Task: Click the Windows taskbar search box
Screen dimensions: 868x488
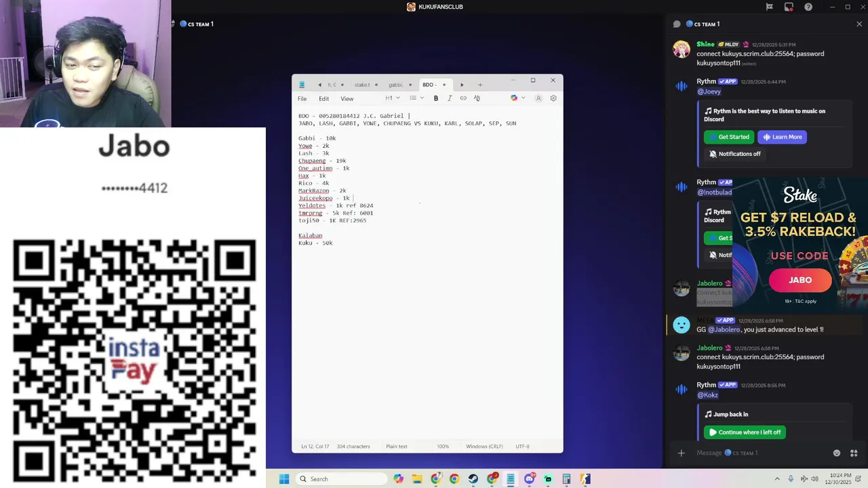Action: pyautogui.click(x=342, y=479)
